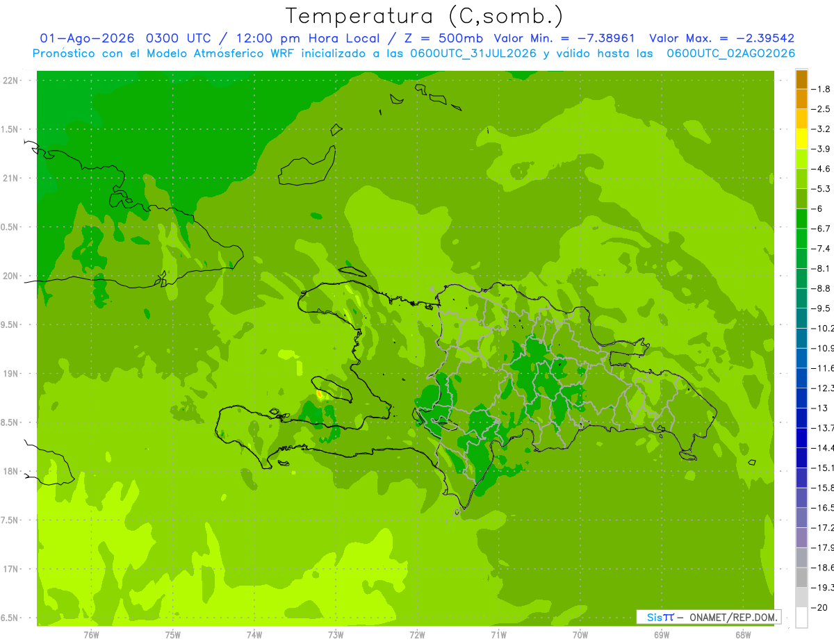Click the '73W' longitude label
Screen dimensions: 834x644
tap(336, 634)
